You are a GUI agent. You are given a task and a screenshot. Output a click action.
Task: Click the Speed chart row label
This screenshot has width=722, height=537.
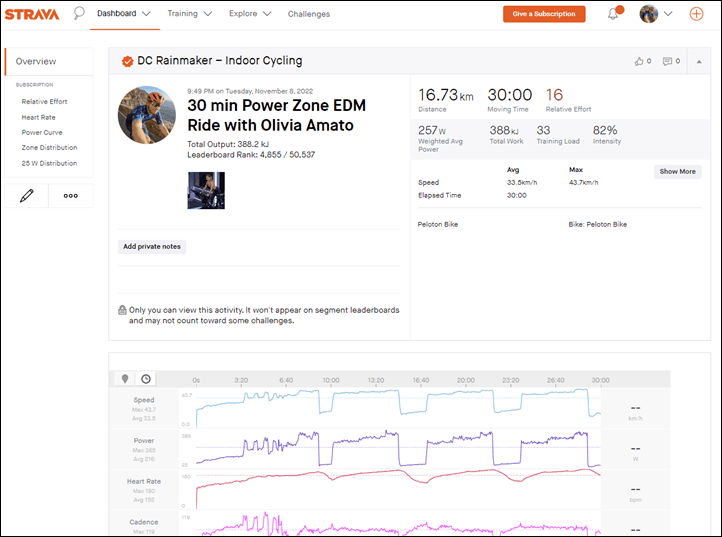tap(144, 400)
